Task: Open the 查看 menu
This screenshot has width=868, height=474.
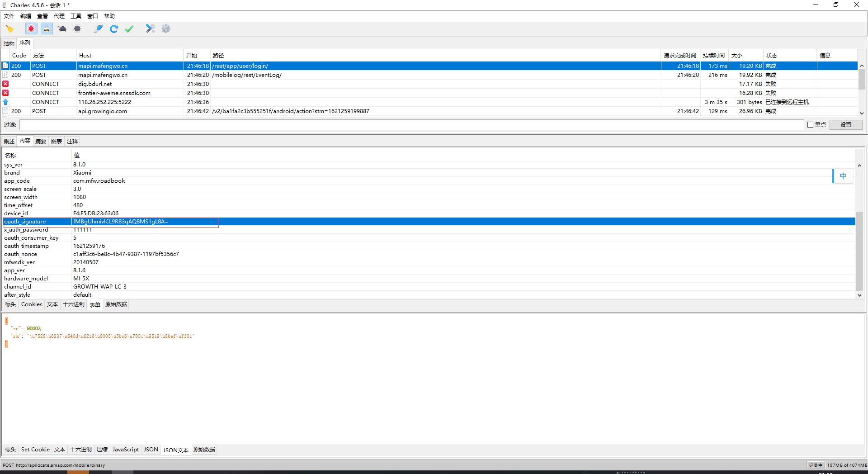Action: pos(42,16)
